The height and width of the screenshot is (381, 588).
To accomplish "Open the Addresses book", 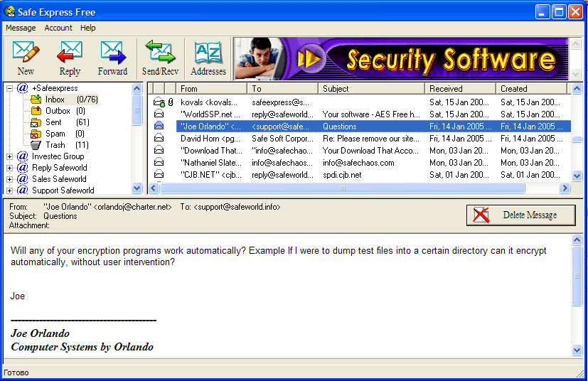I will click(x=208, y=58).
